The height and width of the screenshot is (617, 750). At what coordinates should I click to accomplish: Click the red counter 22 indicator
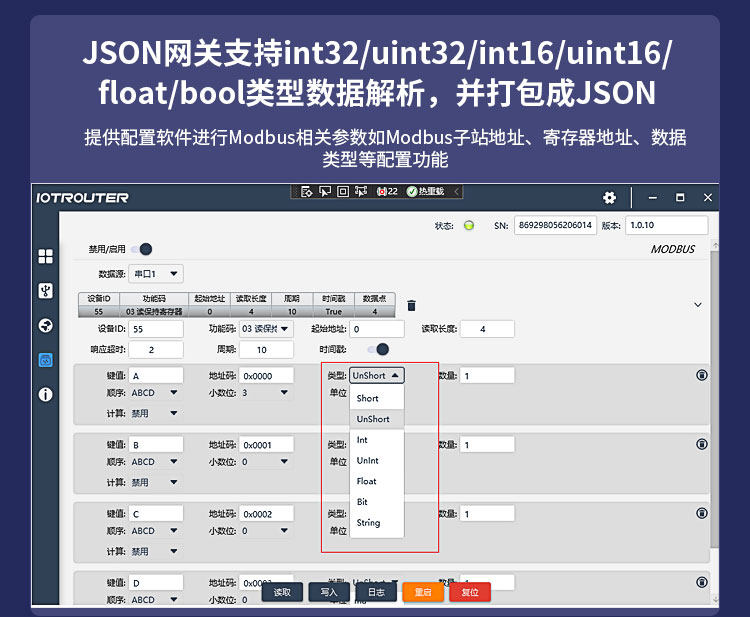(387, 191)
